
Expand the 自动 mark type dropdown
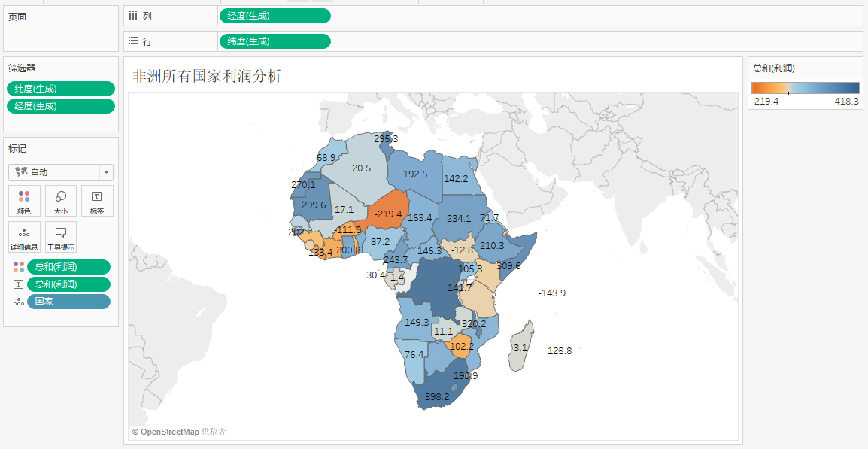[x=106, y=172]
